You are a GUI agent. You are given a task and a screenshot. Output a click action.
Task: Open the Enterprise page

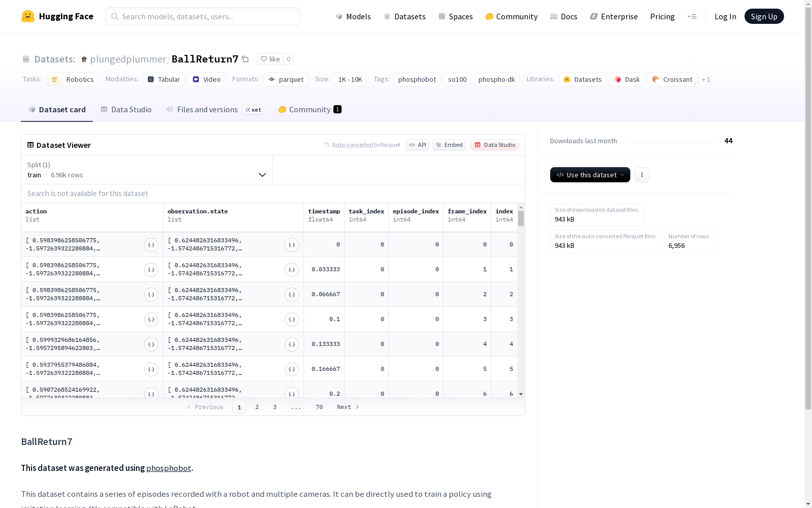[614, 16]
